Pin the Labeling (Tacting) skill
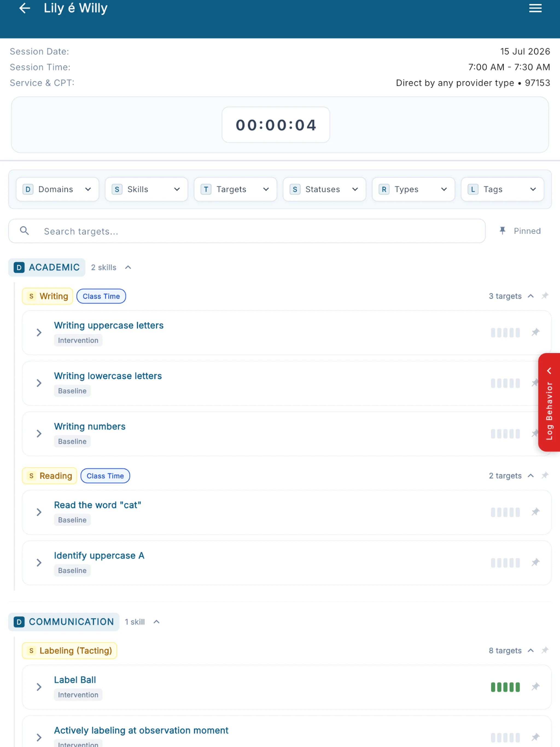Viewport: 560px width, 747px height. pyautogui.click(x=545, y=650)
